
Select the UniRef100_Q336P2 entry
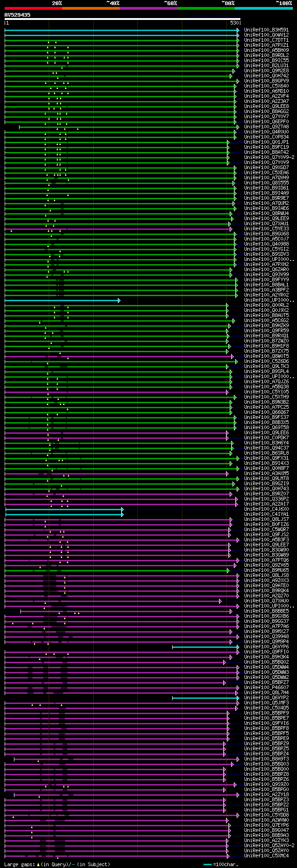[x=266, y=499]
